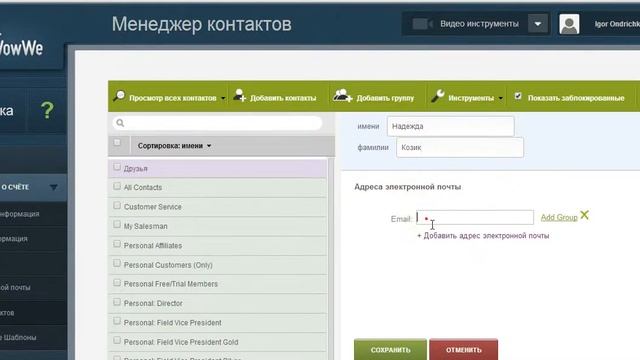Click the first name field containing Надежда
Screen dimensions: 640x360
tap(451, 127)
